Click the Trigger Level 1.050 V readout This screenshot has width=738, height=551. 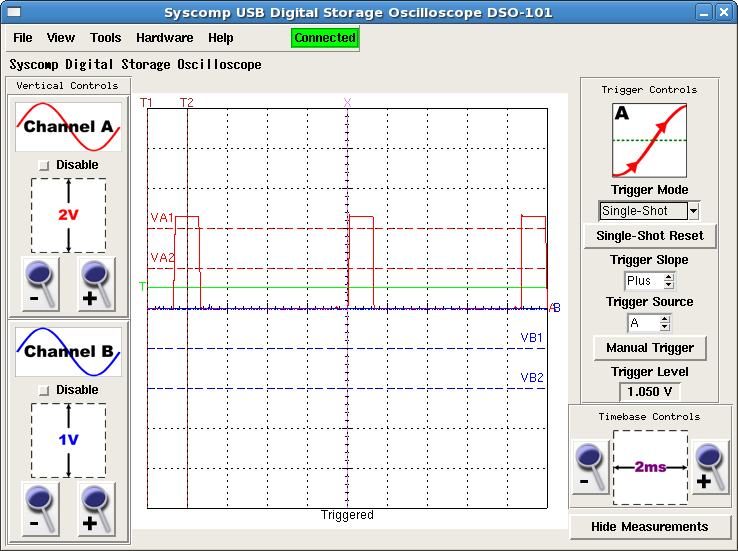pyautogui.click(x=650, y=391)
